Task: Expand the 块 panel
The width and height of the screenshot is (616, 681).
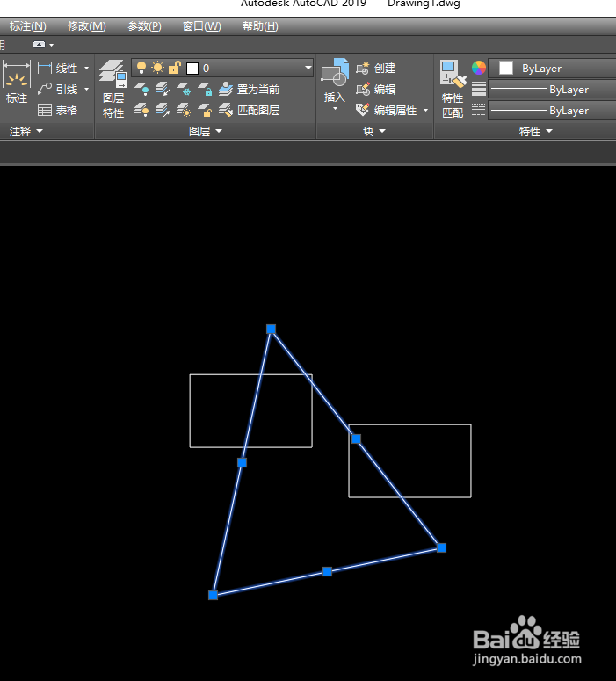Action: (x=374, y=131)
